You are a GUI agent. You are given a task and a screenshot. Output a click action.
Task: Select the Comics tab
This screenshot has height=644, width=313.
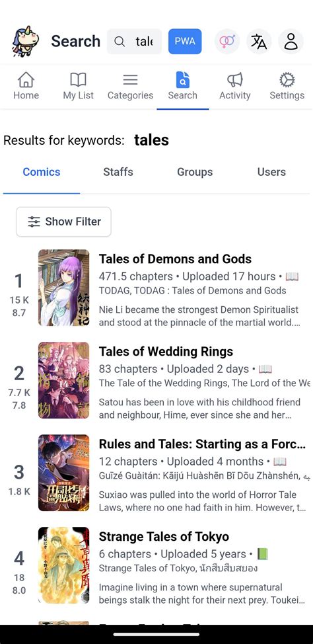(42, 172)
